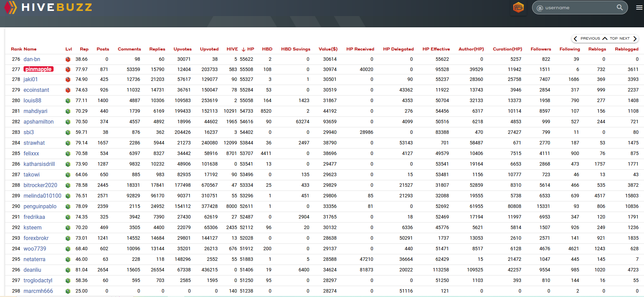644x297 pixels.
Task: Click dan-bn's level badge icon
Action: (68, 59)
